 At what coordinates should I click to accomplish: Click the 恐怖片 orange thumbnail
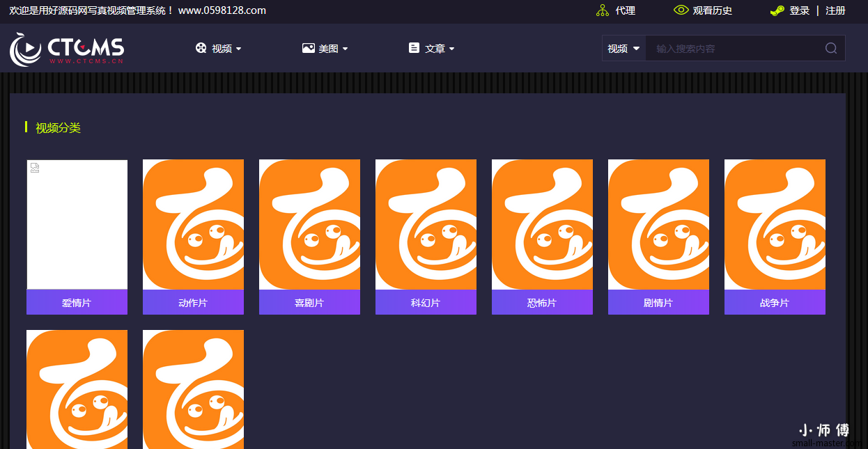click(x=542, y=225)
